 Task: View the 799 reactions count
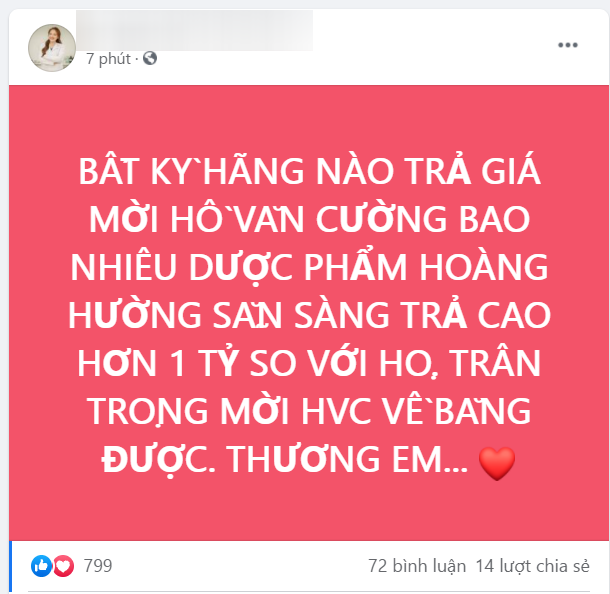98,566
